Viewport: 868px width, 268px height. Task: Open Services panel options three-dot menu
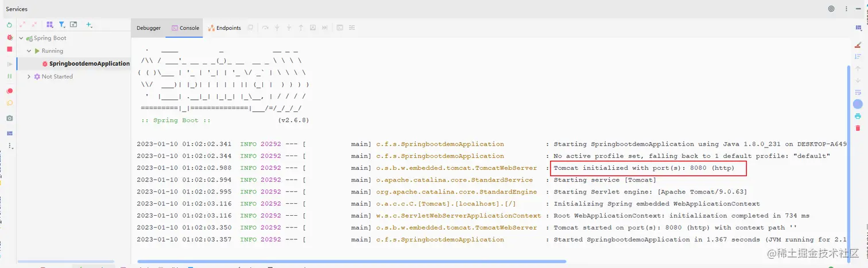(846, 9)
